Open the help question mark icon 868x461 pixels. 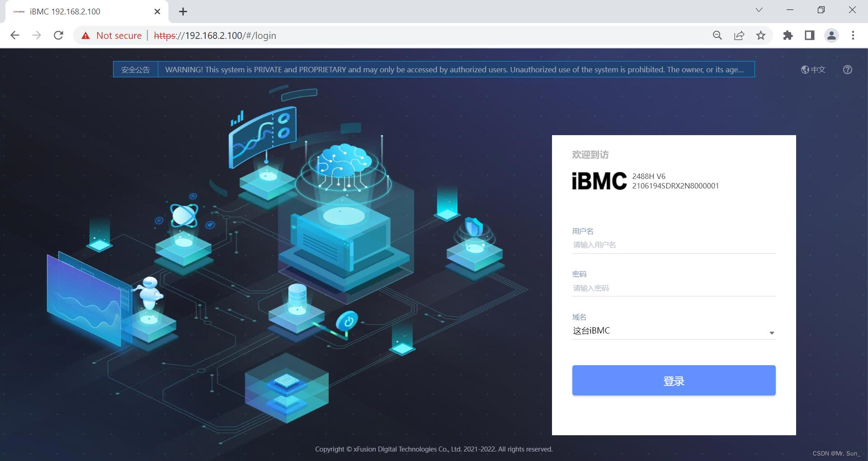(x=848, y=70)
